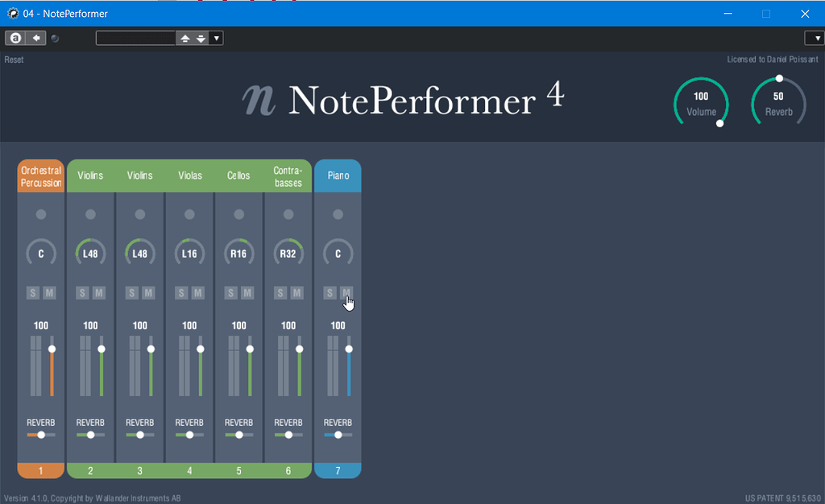Click inside the preset search field

coord(135,37)
